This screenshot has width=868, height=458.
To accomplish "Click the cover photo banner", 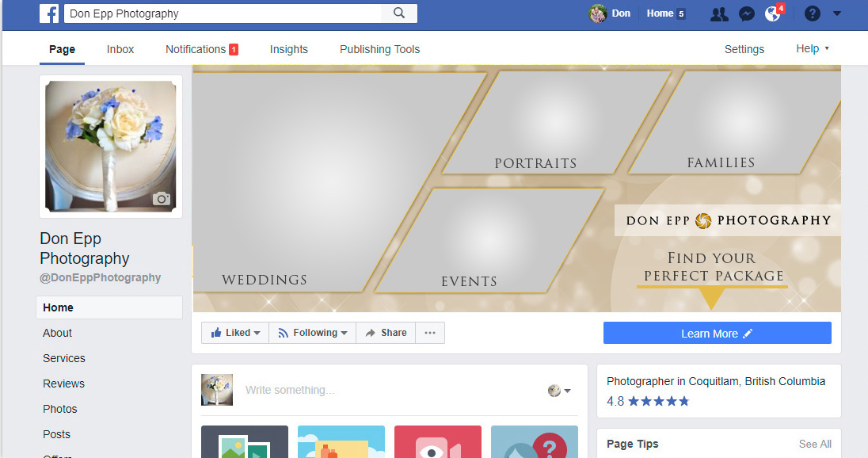I will 516,189.
